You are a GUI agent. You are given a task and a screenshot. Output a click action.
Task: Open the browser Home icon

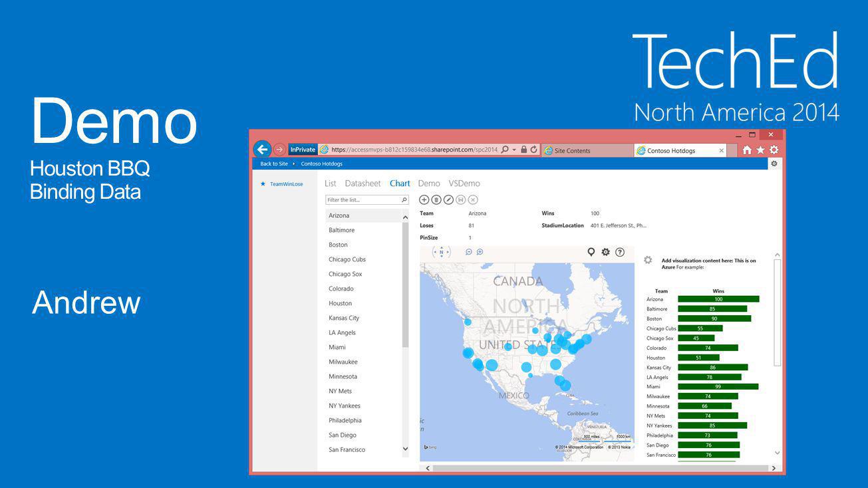(747, 150)
